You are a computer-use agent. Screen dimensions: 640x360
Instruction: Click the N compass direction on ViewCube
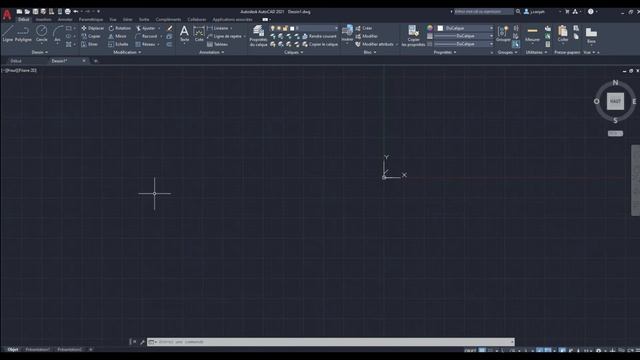tap(615, 83)
